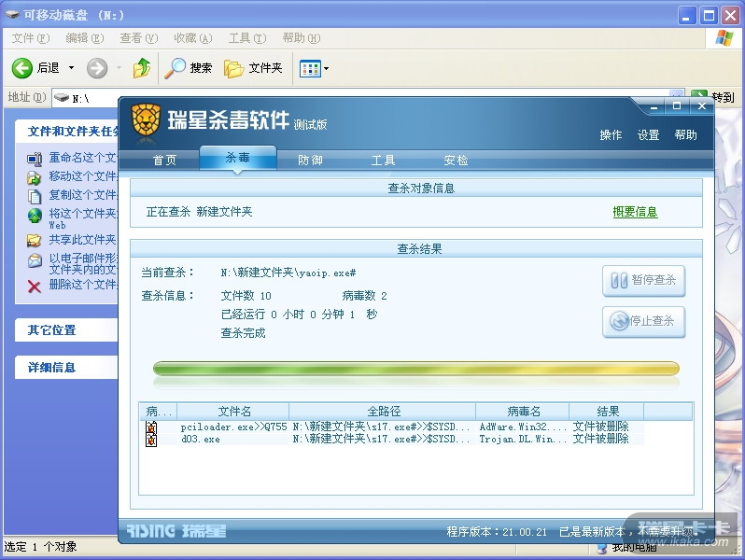This screenshot has width=745, height=560.
Task: Open the Back button history dropdown arrow
Action: pos(71,68)
